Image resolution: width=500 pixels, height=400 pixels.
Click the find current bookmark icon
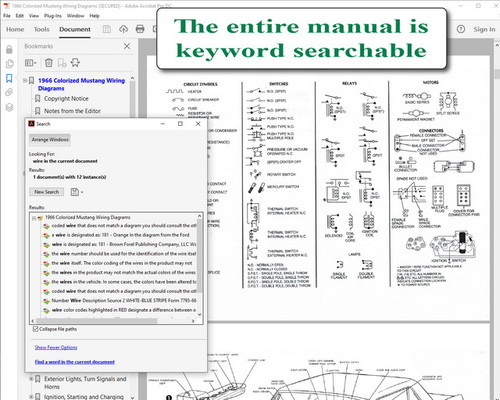75,63
